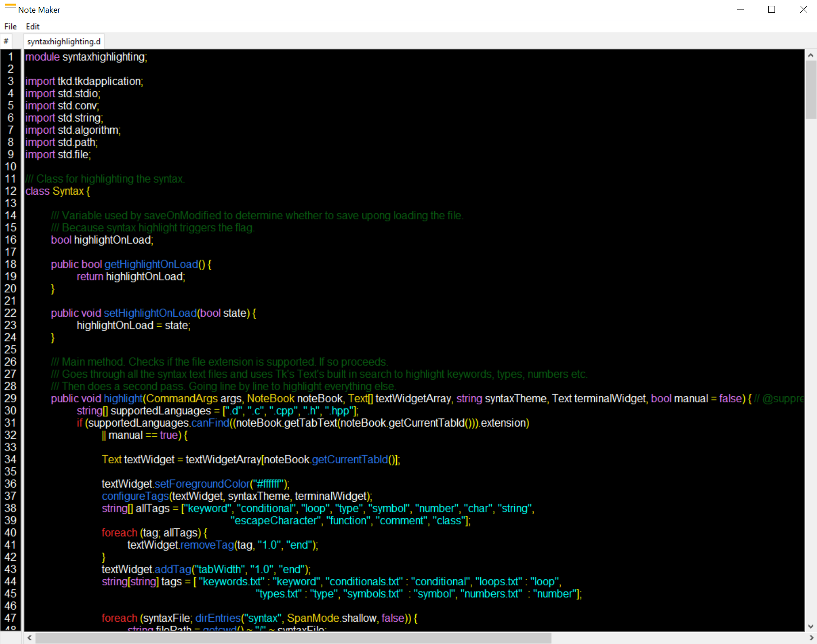
Task: Close the Note Maker window
Action: 803,9
